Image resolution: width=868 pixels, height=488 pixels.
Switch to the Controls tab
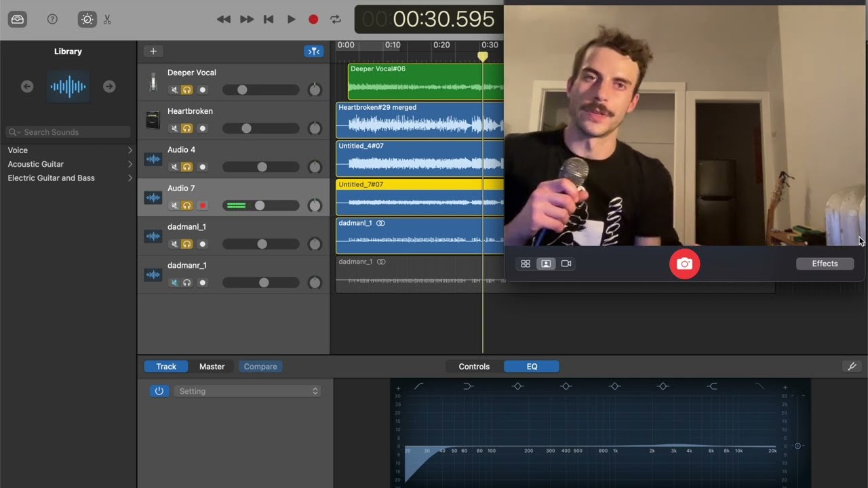tap(474, 367)
